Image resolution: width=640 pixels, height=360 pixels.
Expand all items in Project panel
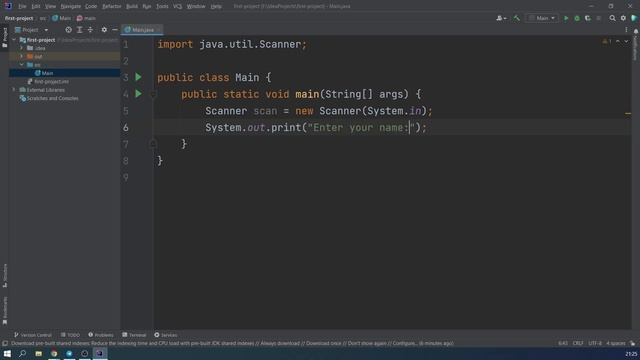point(80,30)
